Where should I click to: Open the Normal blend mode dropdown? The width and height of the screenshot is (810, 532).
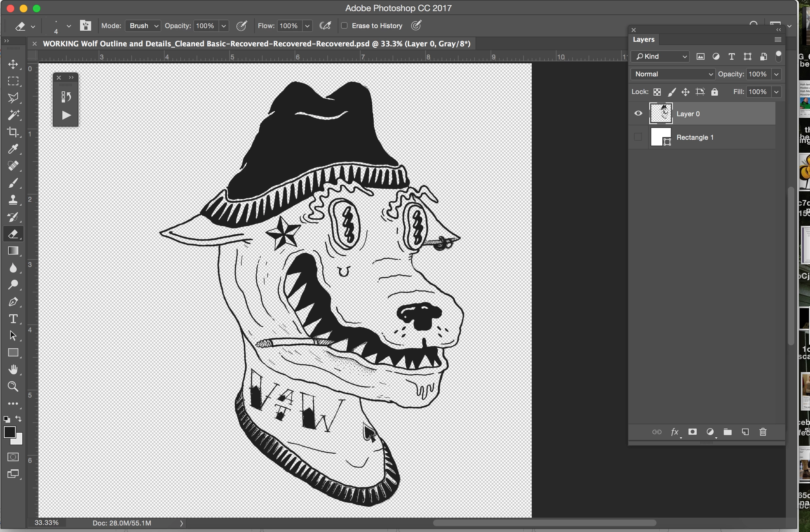point(673,74)
